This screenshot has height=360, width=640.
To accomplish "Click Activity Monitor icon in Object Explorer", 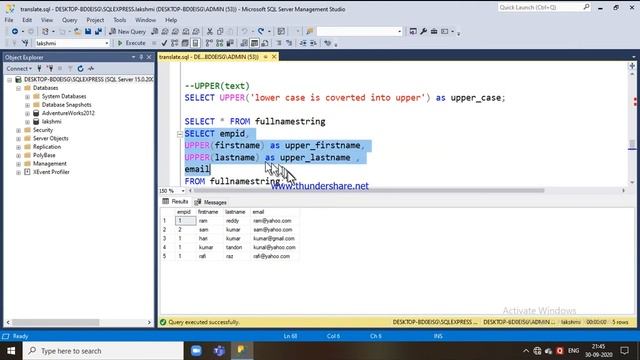I will [x=91, y=69].
